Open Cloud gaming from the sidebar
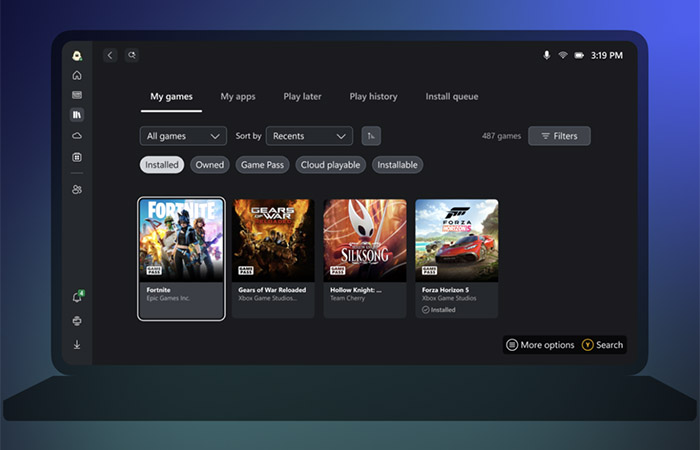Viewport: 700px width, 450px height. click(77, 136)
